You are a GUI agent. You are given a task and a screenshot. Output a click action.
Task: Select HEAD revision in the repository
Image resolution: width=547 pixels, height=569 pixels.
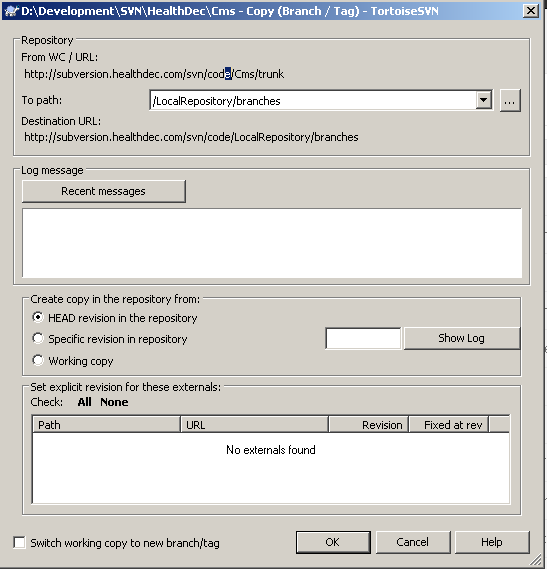[x=115, y=318]
